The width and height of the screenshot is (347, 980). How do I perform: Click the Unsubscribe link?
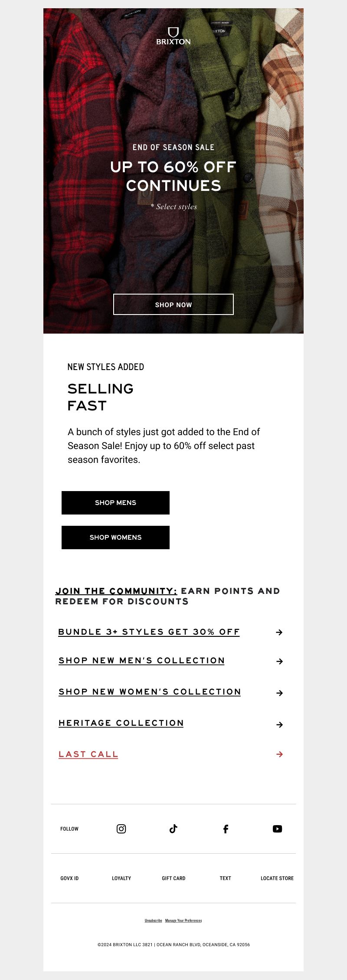(x=154, y=921)
